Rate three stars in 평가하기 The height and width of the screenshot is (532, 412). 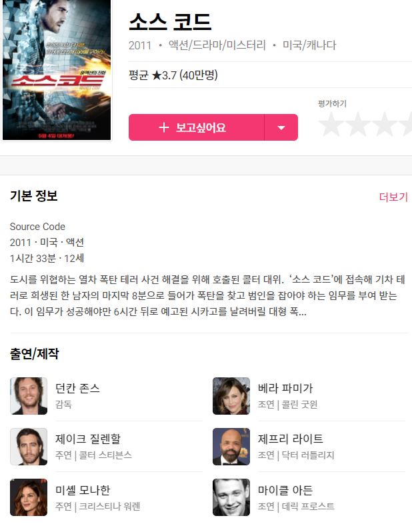click(385, 124)
